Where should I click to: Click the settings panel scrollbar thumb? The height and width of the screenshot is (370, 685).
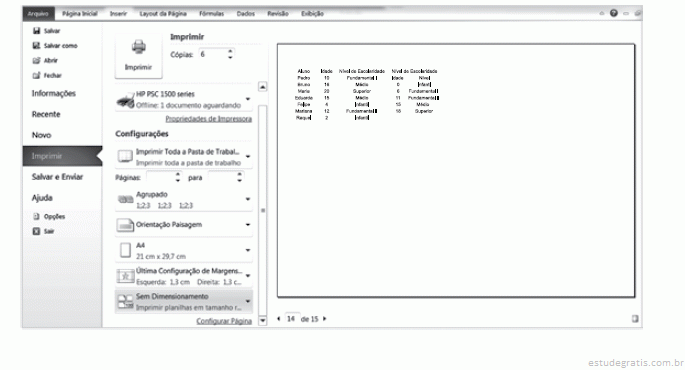[x=263, y=210]
